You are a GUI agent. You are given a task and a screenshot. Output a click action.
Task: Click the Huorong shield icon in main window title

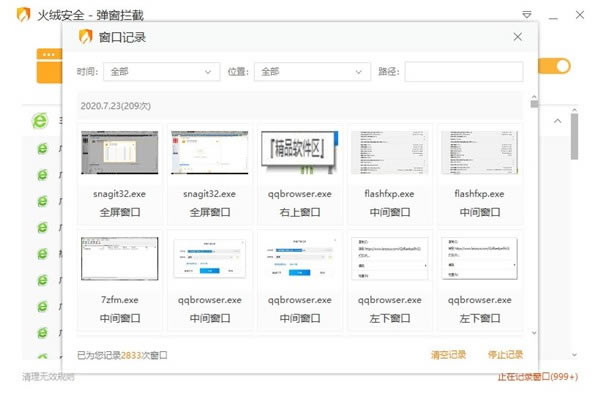24,15
